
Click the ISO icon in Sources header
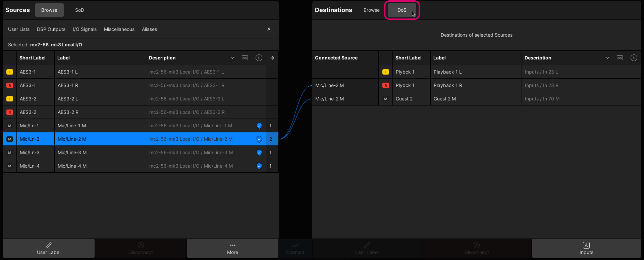click(x=245, y=58)
